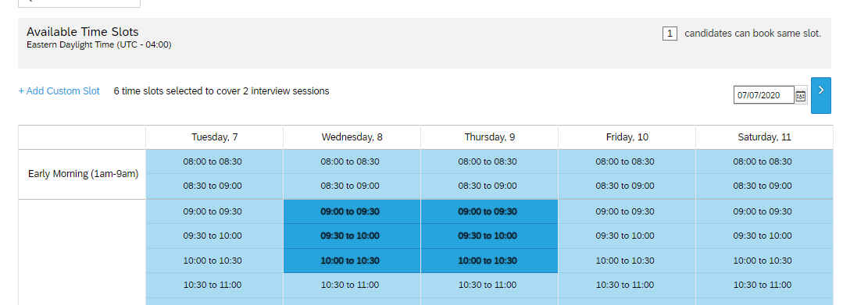Select Friday 09:00 to 09:30 slot
868x305 pixels.
coord(627,211)
